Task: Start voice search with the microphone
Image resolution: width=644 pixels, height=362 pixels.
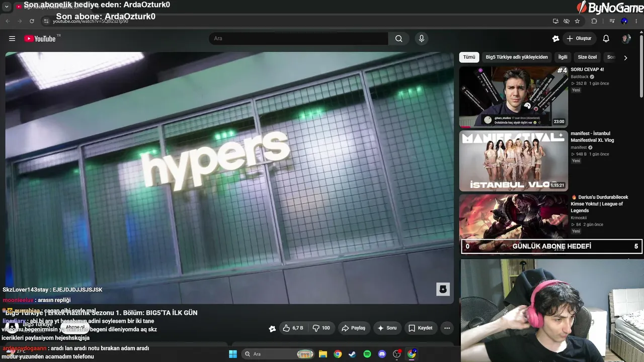Action: tap(422, 39)
